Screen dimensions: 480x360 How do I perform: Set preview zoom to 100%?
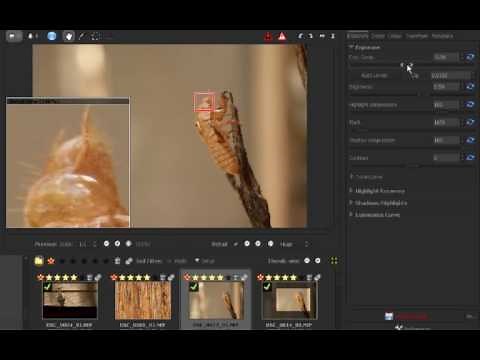click(129, 244)
